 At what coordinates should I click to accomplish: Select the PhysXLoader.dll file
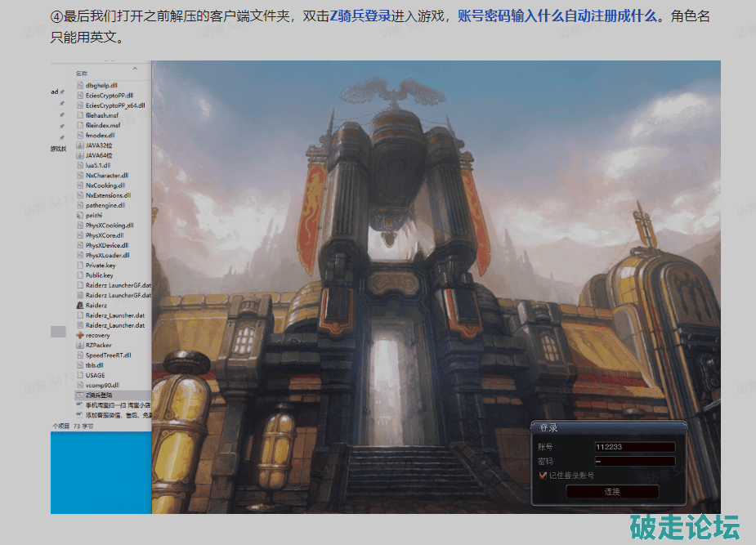(107, 255)
